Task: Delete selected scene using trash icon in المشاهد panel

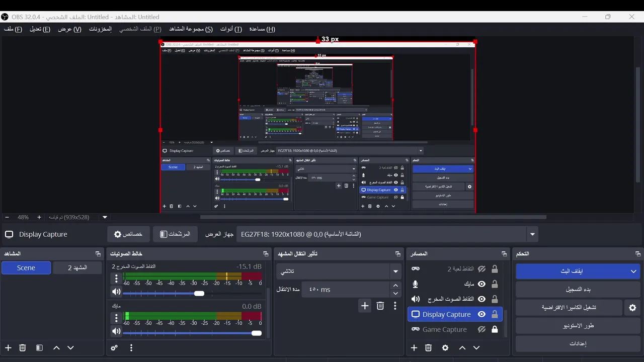Action: coord(23,348)
